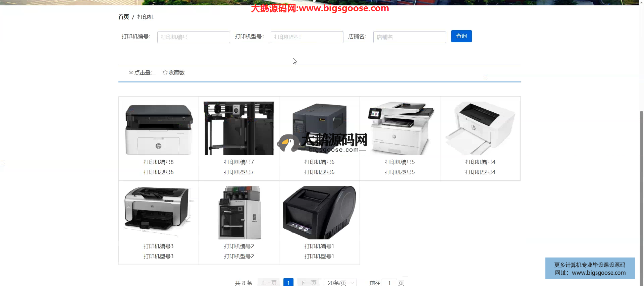Image resolution: width=644 pixels, height=286 pixels.
Task: Click the 上一页 previous page button
Action: (269, 283)
